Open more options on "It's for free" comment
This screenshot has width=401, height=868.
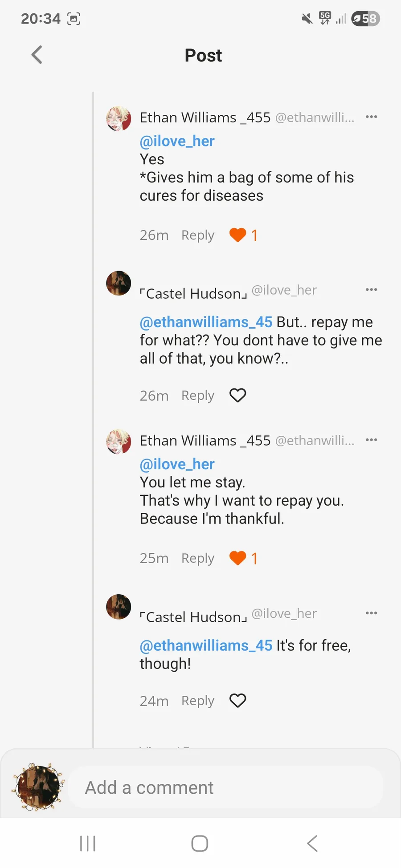click(371, 613)
